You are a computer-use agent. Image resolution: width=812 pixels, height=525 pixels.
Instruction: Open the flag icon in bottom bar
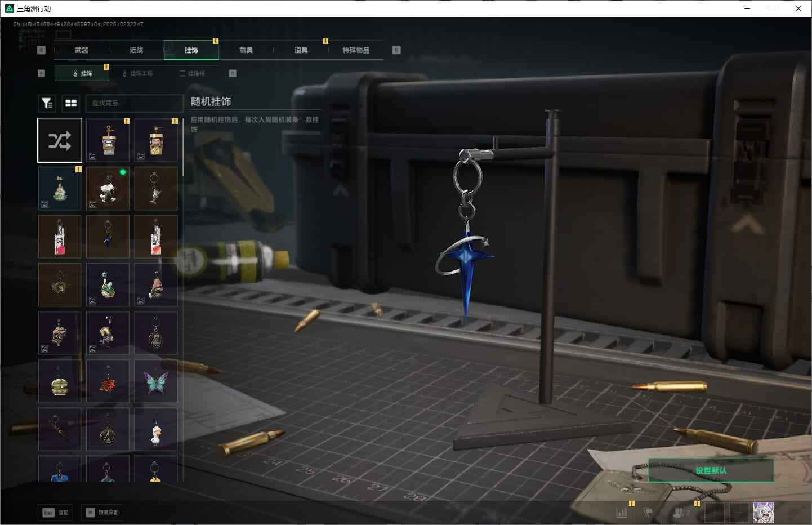tap(648, 513)
